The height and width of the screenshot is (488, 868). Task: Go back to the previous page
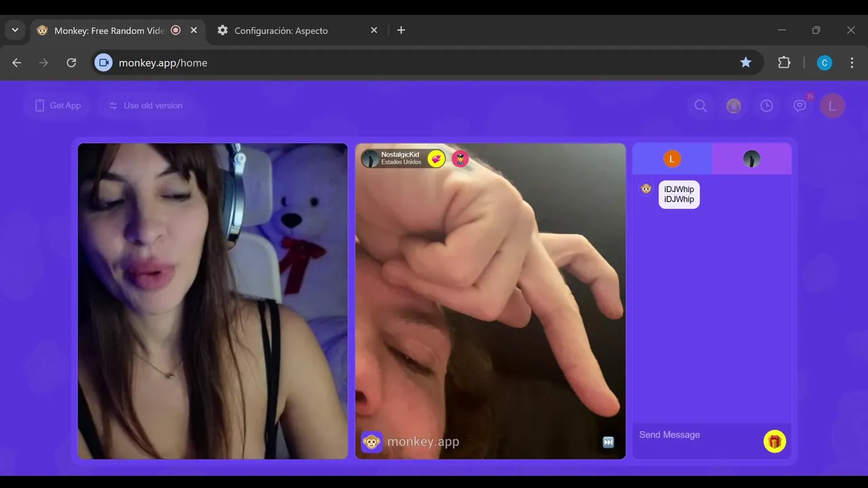[17, 62]
